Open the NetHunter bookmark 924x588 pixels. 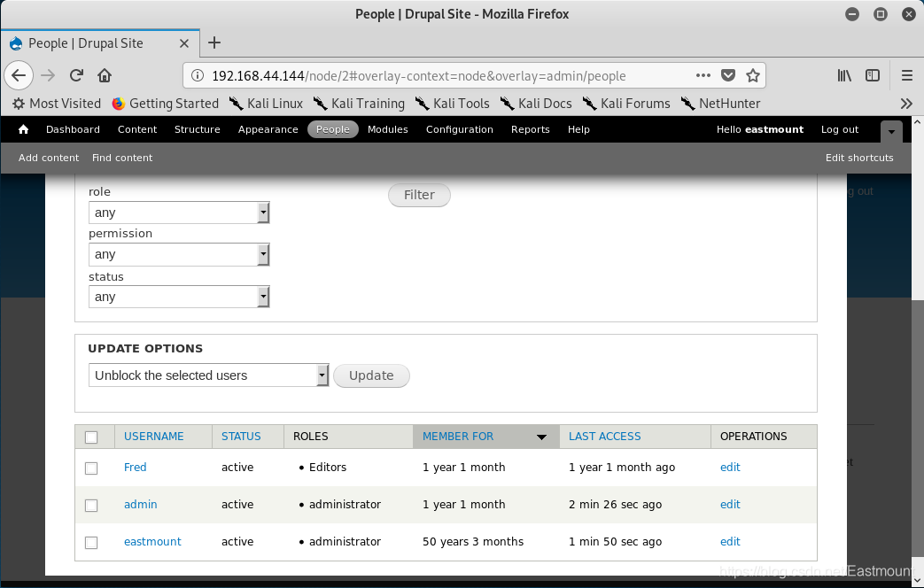(720, 104)
